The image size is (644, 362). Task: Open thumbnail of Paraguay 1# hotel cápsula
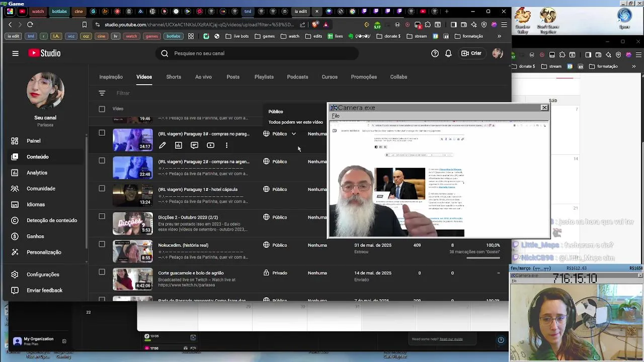[132, 196]
